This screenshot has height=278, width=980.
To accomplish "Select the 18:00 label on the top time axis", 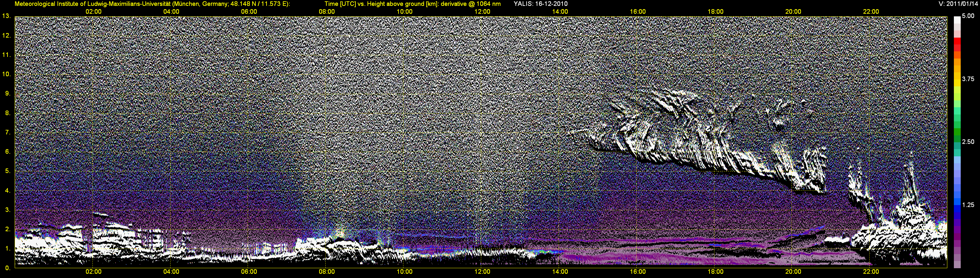I will [716, 12].
